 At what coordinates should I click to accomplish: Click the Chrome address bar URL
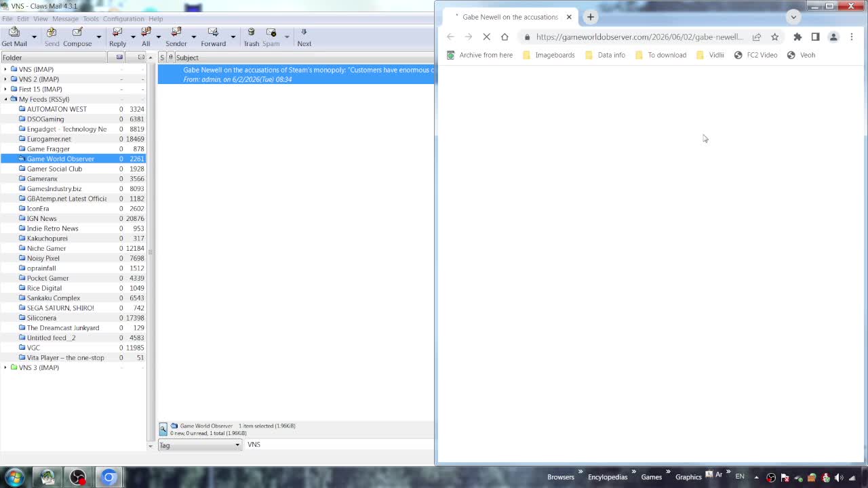639,37
